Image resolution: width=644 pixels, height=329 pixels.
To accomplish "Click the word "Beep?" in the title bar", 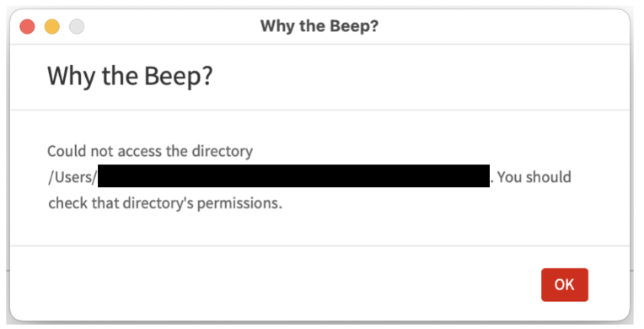I will pos(354,26).
